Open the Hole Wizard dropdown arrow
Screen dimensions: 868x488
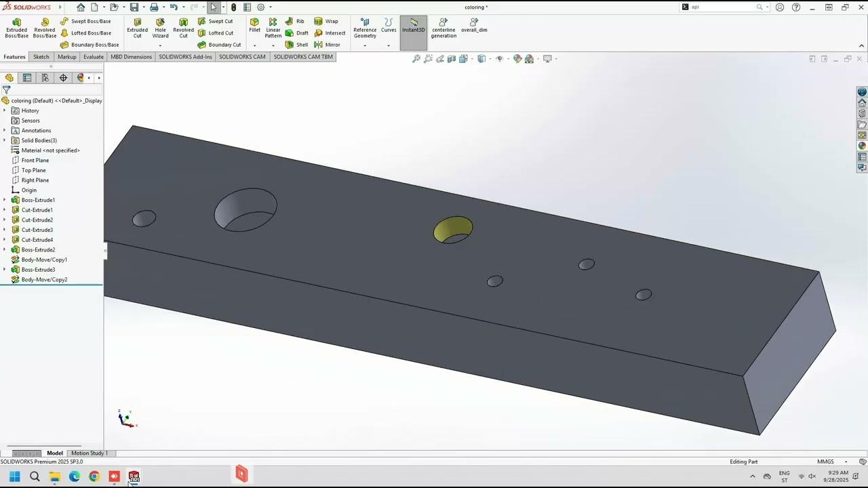160,45
